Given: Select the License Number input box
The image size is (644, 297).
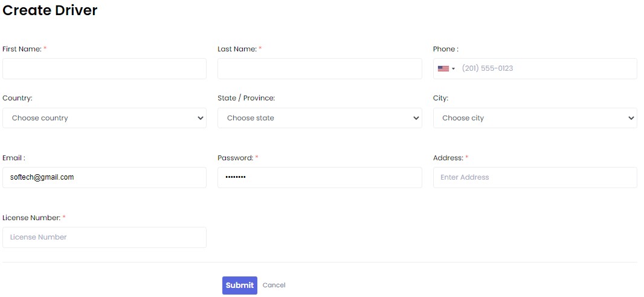Looking at the screenshot, I should point(105,237).
